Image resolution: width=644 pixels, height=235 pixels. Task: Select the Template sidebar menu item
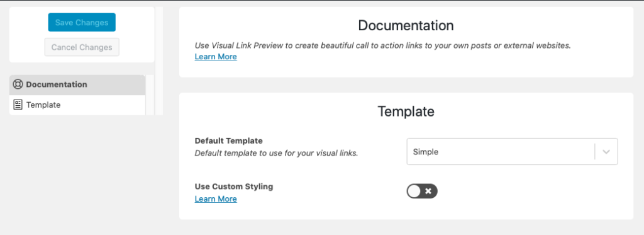pos(77,105)
